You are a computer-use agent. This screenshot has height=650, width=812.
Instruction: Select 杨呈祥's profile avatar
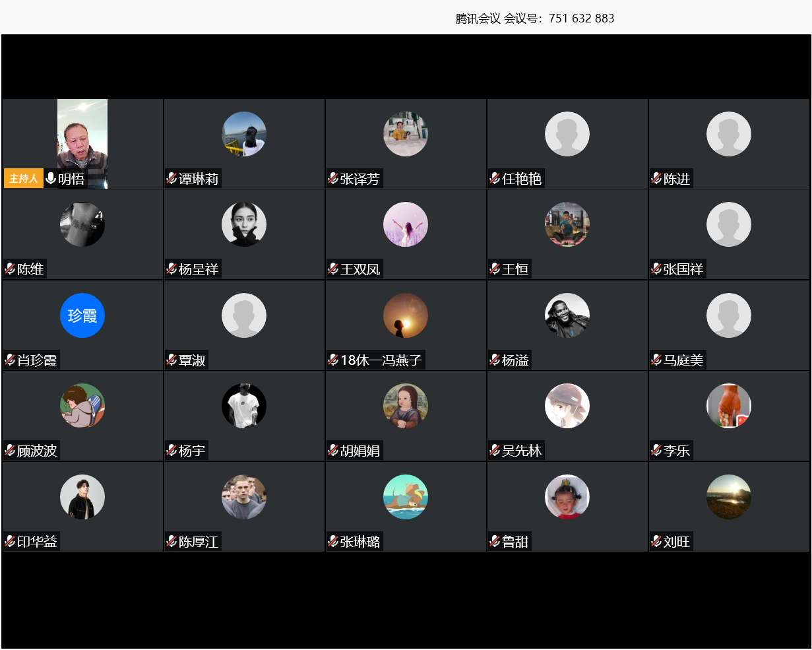244,224
